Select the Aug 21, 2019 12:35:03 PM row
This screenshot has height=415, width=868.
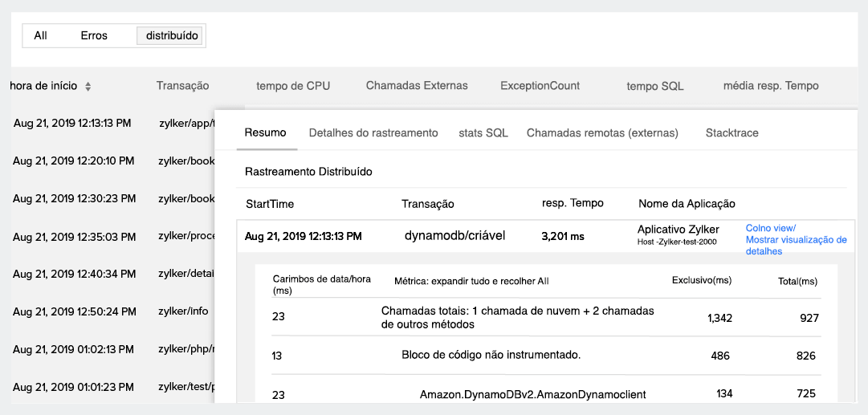[74, 237]
